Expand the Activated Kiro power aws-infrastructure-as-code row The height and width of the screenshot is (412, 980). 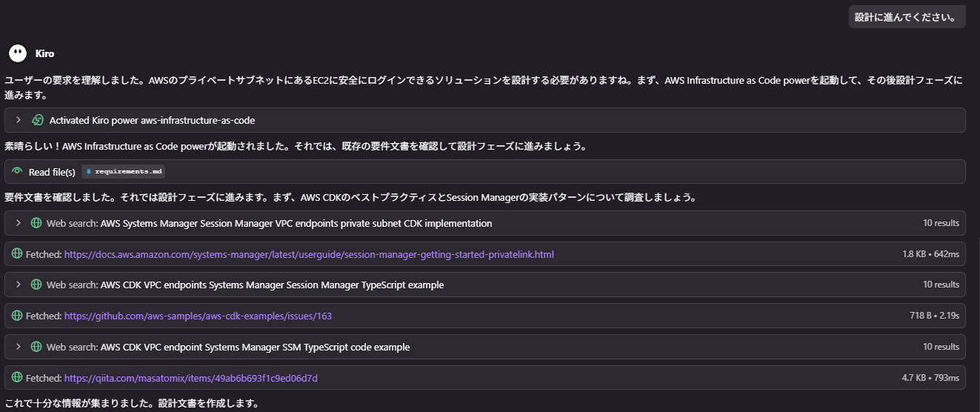click(19, 120)
